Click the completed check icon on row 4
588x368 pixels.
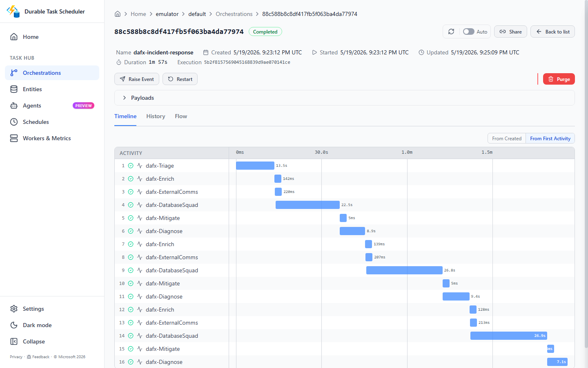point(131,205)
